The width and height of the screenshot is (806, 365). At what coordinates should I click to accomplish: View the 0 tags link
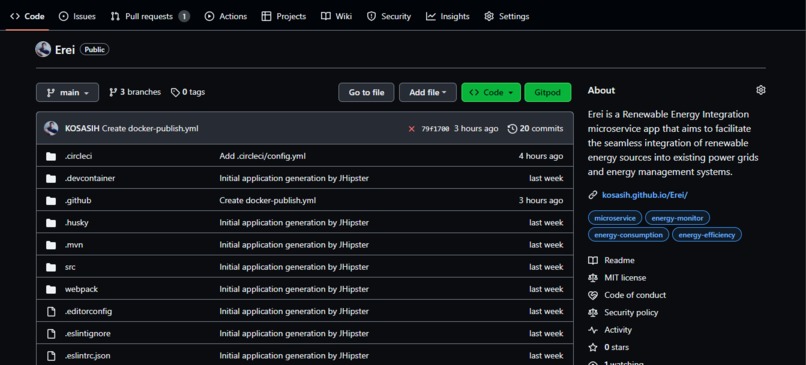[x=188, y=92]
